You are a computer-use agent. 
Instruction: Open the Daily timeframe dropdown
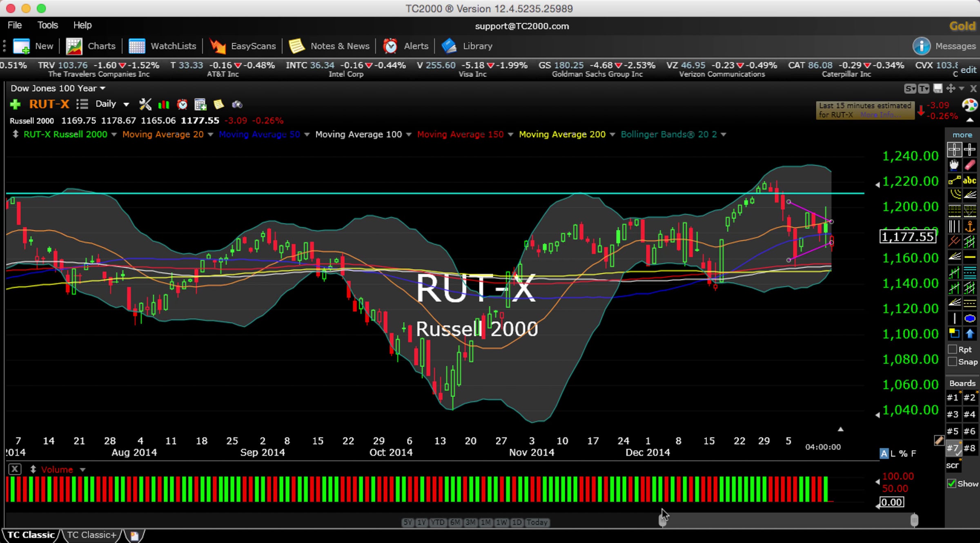112,104
